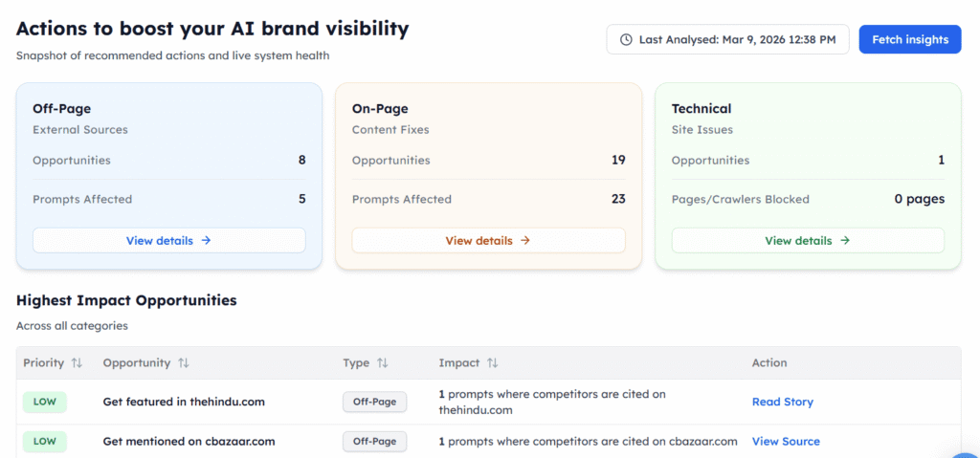Click the 'Across all categories' caption
Viewport: 980px width, 458px height.
(x=72, y=325)
